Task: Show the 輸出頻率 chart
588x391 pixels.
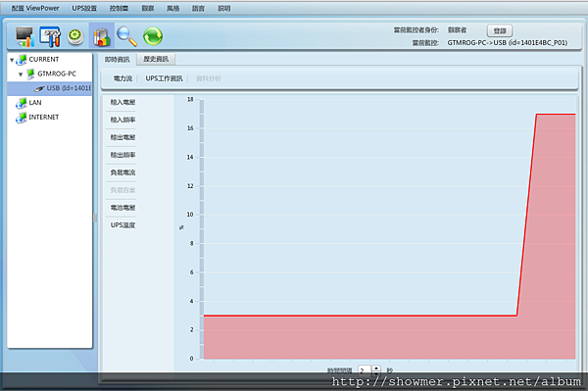Action: pyautogui.click(x=122, y=155)
